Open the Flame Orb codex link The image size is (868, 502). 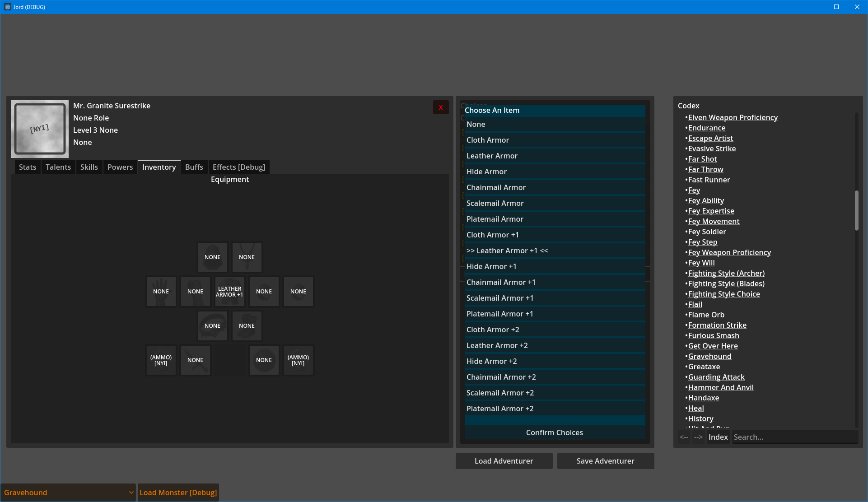pyautogui.click(x=706, y=315)
